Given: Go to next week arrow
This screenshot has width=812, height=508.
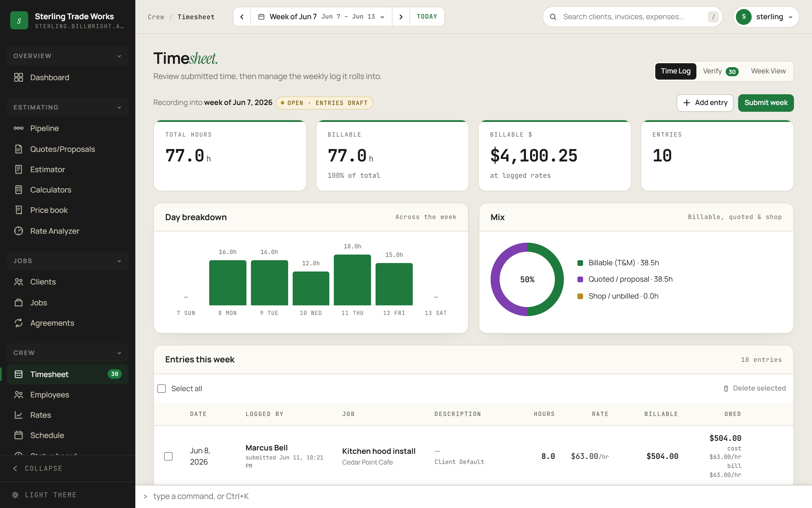Looking at the screenshot, I should (401, 17).
